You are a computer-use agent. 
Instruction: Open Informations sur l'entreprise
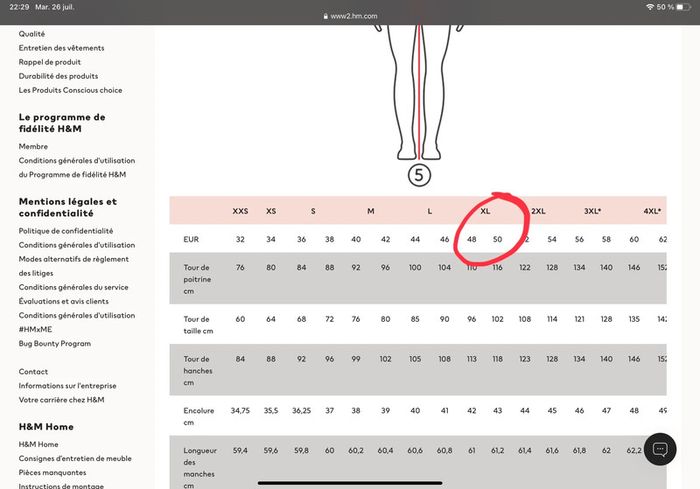67,385
